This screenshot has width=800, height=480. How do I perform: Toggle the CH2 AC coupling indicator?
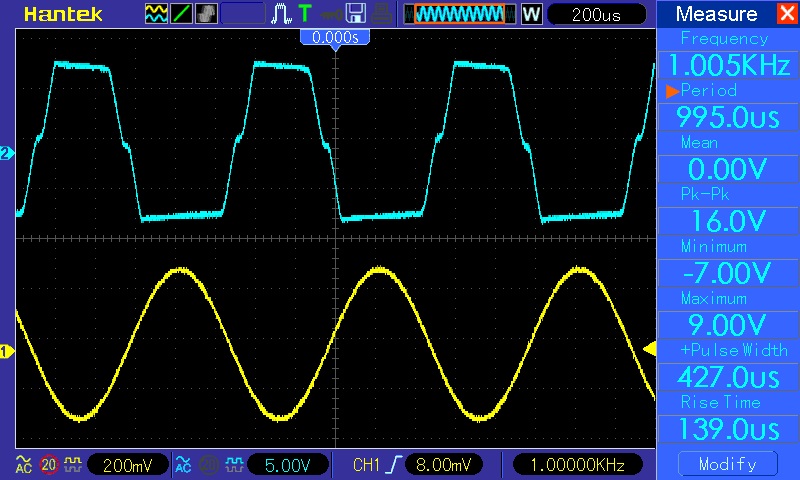tap(183, 464)
